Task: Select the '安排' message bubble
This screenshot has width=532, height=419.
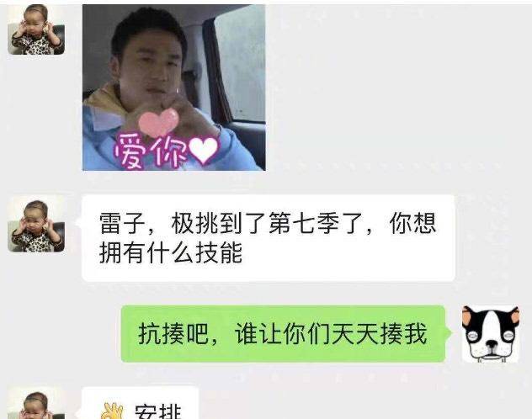Action: [x=140, y=403]
